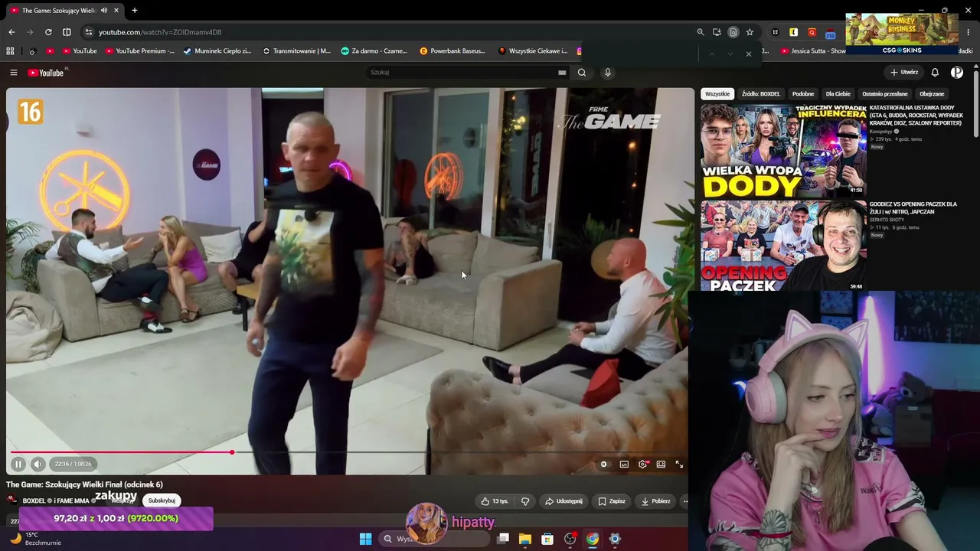
Task: Open Windows Start menu
Action: tap(365, 539)
